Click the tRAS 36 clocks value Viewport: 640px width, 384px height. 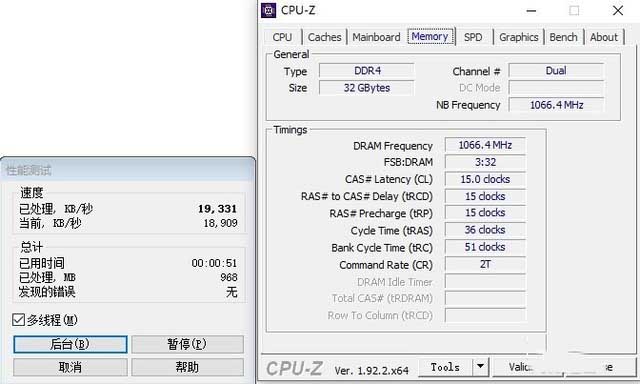tap(485, 230)
